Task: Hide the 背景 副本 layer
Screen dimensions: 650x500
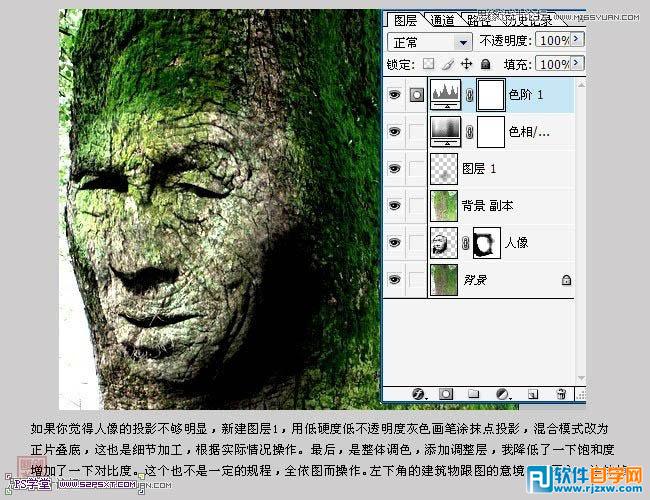Action: coord(394,206)
